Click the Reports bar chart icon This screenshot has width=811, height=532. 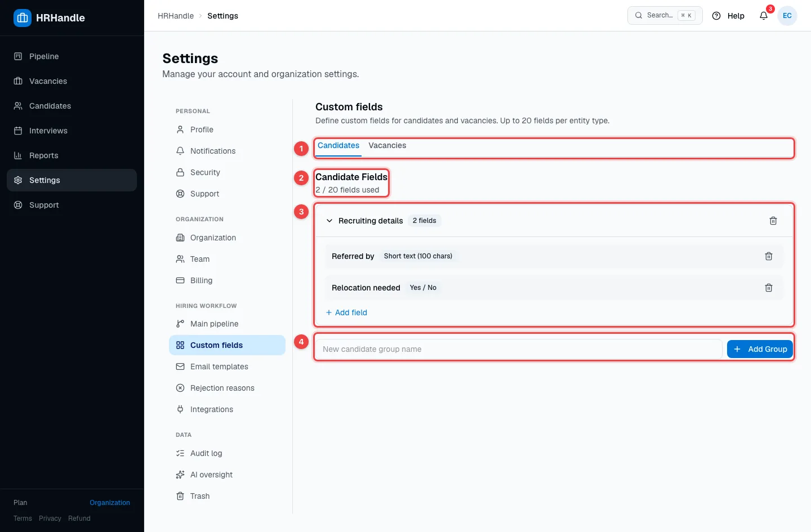[18, 155]
